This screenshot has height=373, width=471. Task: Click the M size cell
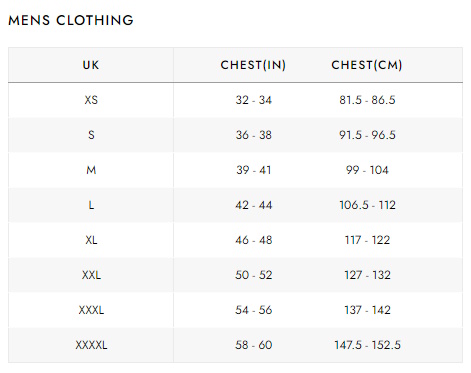pos(91,170)
